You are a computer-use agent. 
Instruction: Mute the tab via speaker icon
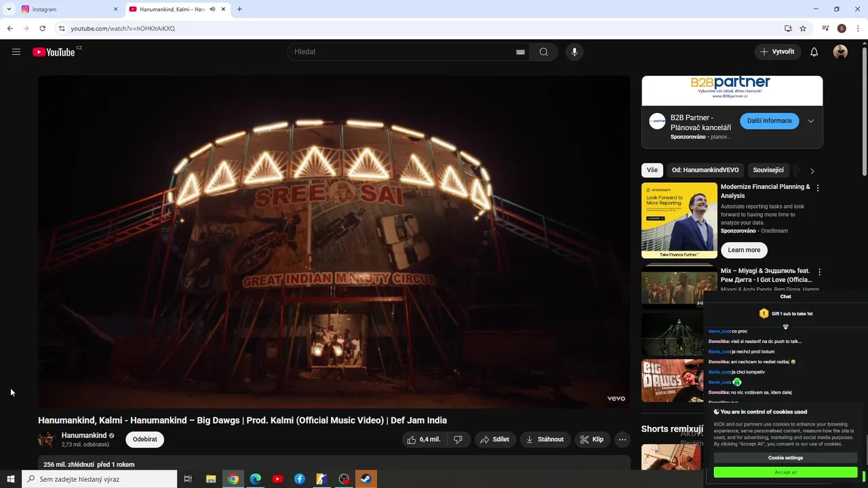tap(212, 9)
